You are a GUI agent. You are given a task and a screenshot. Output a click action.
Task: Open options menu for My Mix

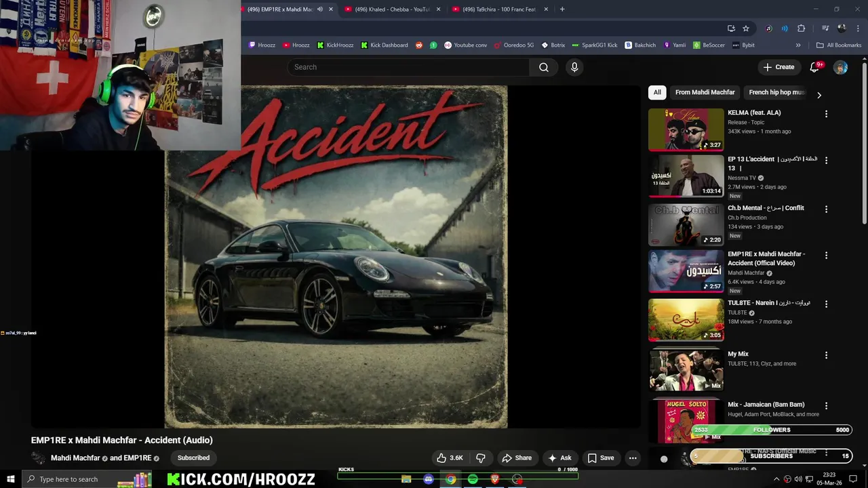point(826,355)
